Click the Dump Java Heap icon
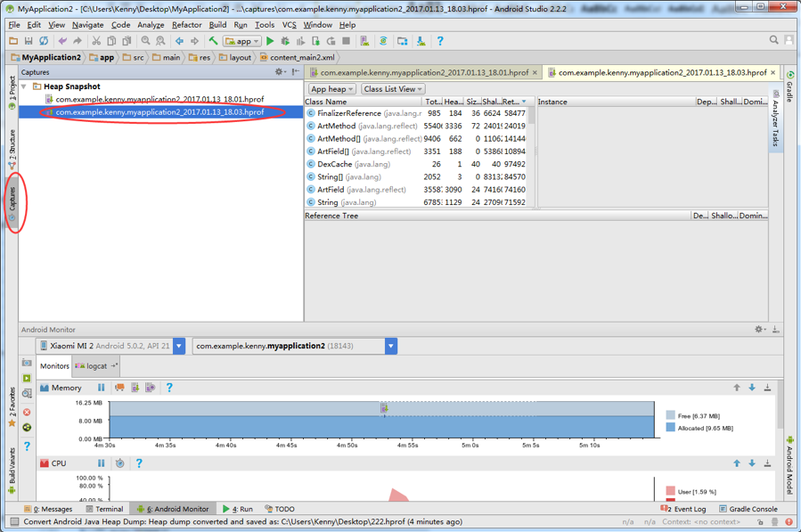 pyautogui.click(x=135, y=388)
